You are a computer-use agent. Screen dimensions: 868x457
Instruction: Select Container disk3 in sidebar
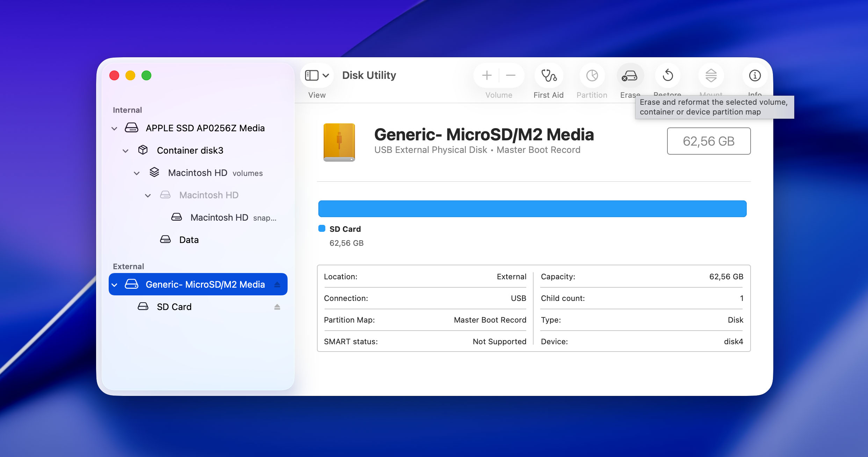click(x=198, y=150)
